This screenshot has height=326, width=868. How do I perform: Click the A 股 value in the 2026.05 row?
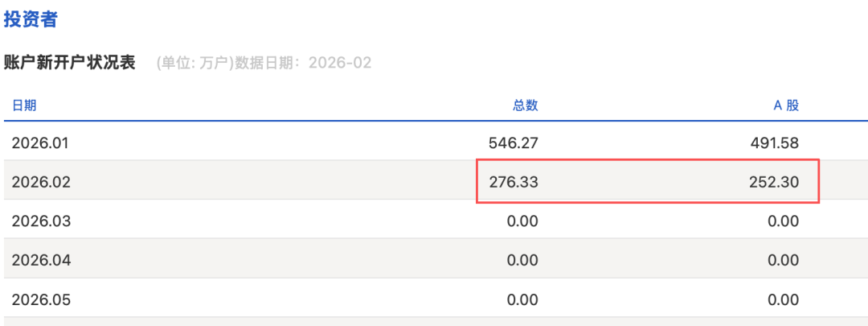(x=783, y=300)
